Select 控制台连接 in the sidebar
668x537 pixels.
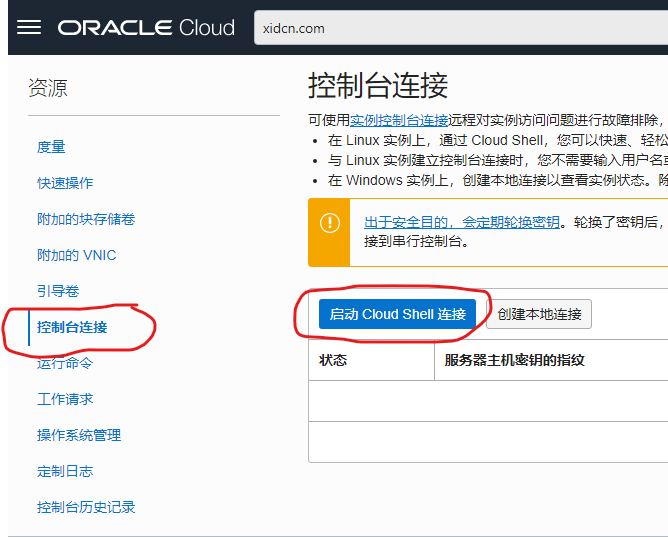[72, 327]
